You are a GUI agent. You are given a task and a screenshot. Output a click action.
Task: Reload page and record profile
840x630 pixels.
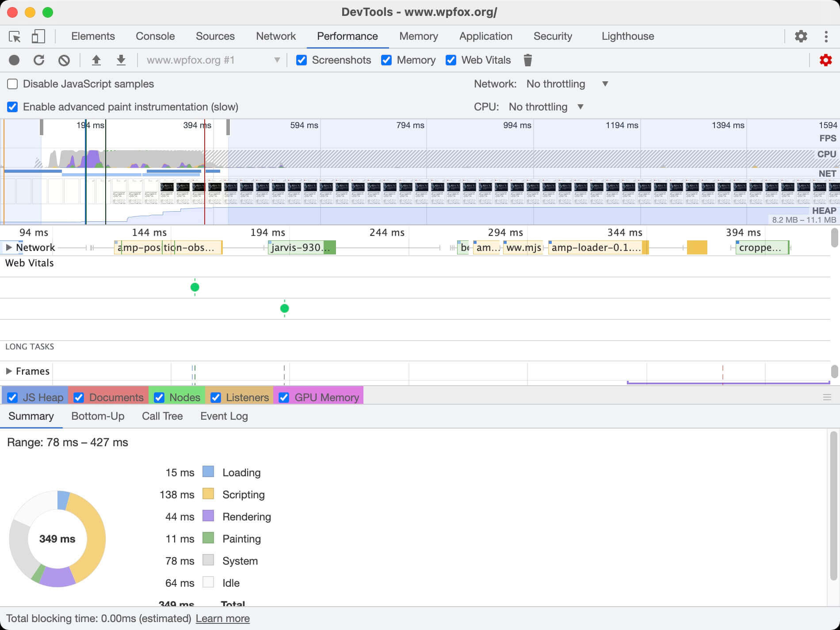pos(39,60)
